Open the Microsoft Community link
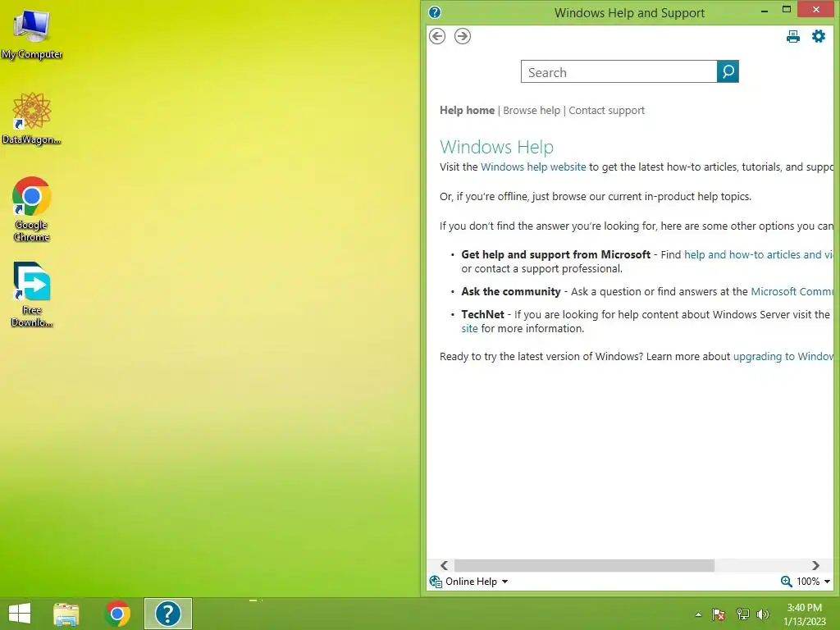 [x=792, y=292]
